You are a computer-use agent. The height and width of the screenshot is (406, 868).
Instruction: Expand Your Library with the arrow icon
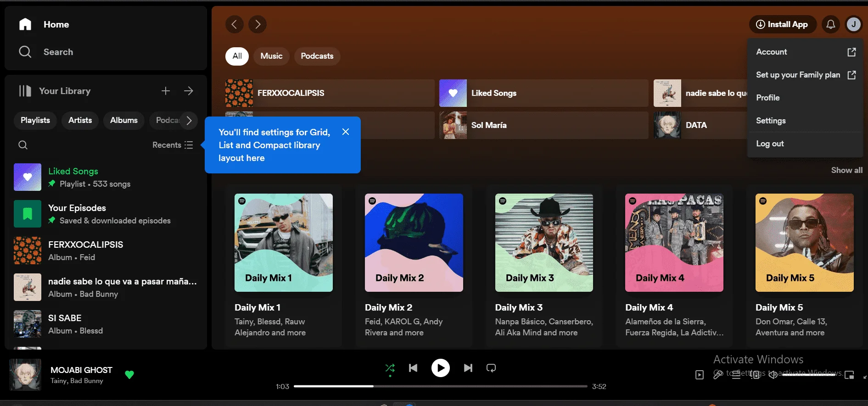tap(189, 91)
